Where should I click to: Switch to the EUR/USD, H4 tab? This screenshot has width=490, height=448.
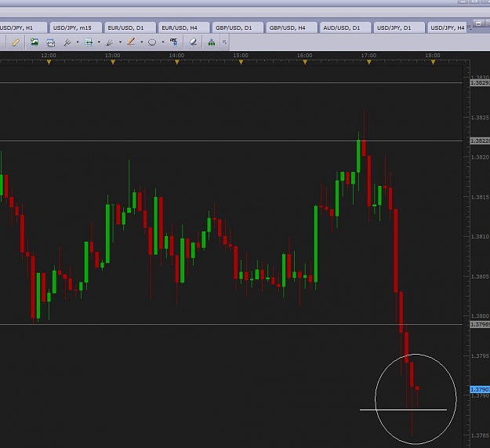pyautogui.click(x=183, y=27)
